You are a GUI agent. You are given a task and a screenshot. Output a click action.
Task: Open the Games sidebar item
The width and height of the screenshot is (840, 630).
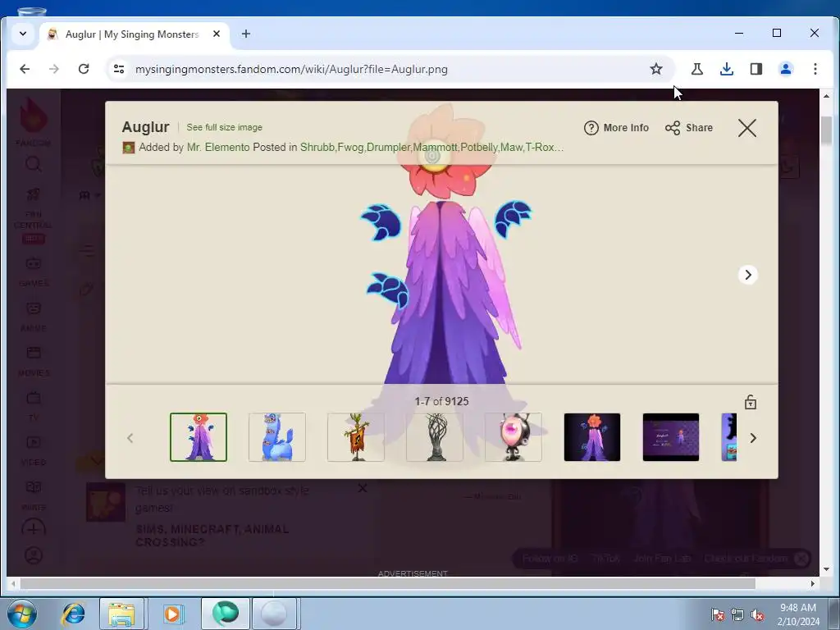(x=33, y=272)
